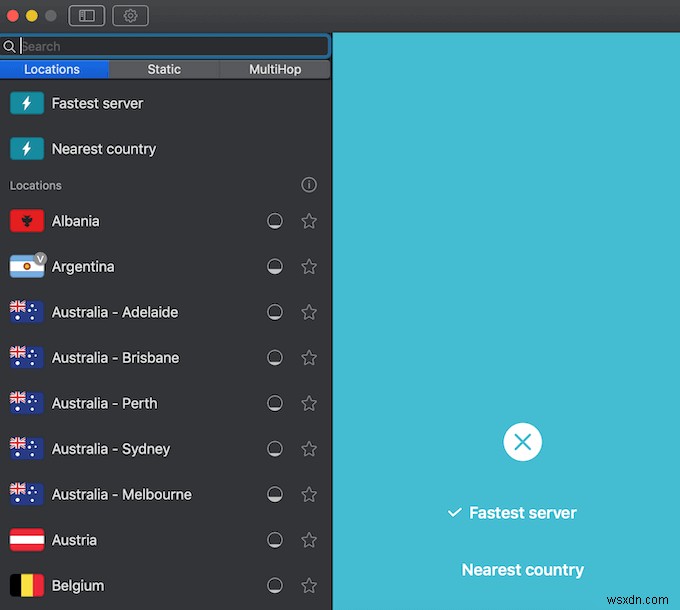This screenshot has height=610, width=680.
Task: Favorite Belgium with the star
Action: click(x=309, y=585)
